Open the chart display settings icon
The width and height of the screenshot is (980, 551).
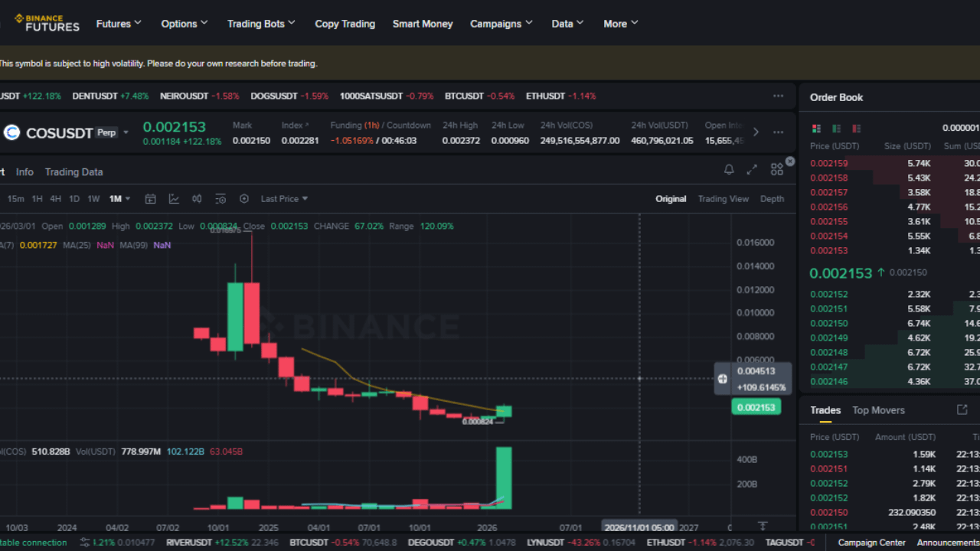pos(220,199)
